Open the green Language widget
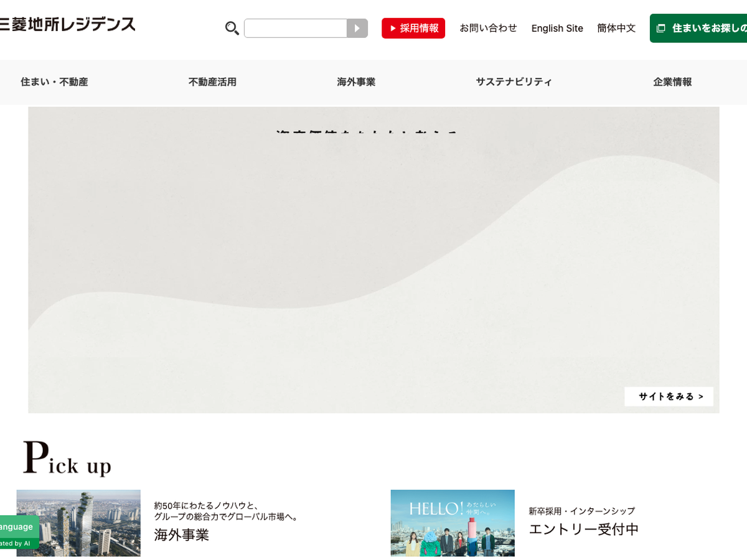The width and height of the screenshot is (747, 560). coord(19,532)
